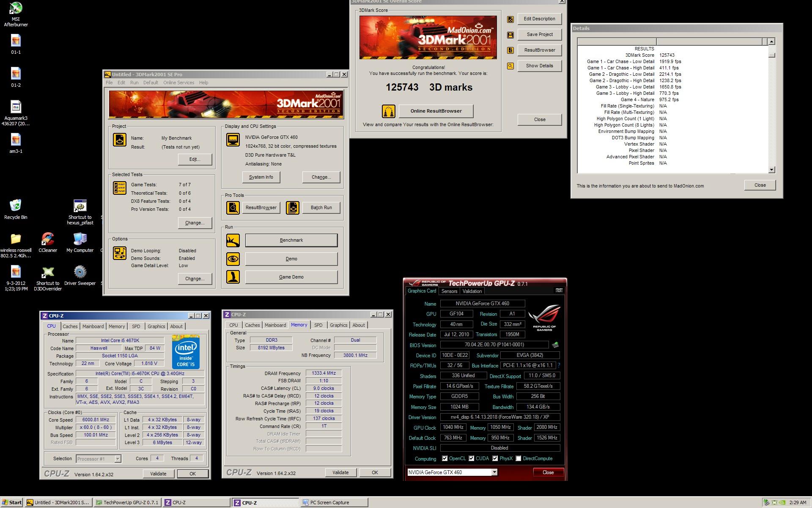Click Online ResultBrowser button
Viewport: 812px width, 508px height.
point(436,111)
